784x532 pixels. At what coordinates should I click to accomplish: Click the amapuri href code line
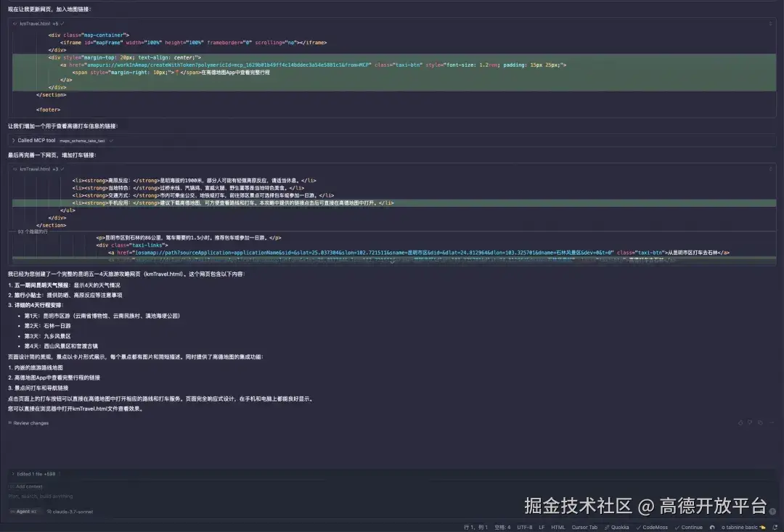click(x=313, y=65)
